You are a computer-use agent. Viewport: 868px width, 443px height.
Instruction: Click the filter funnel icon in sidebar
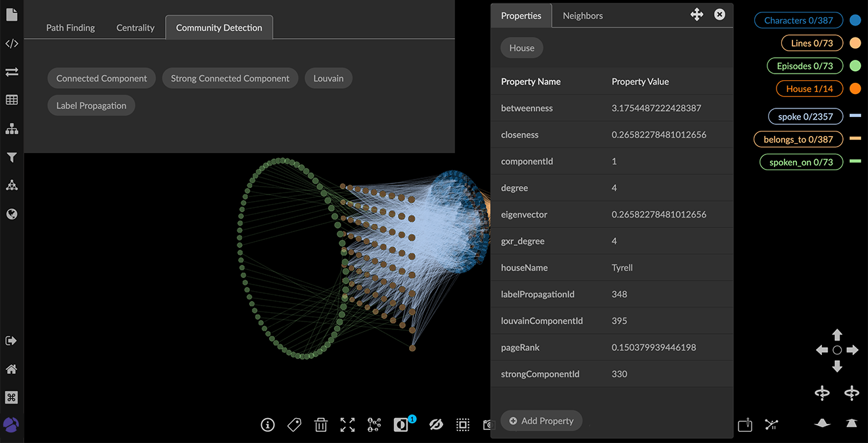pos(11,157)
